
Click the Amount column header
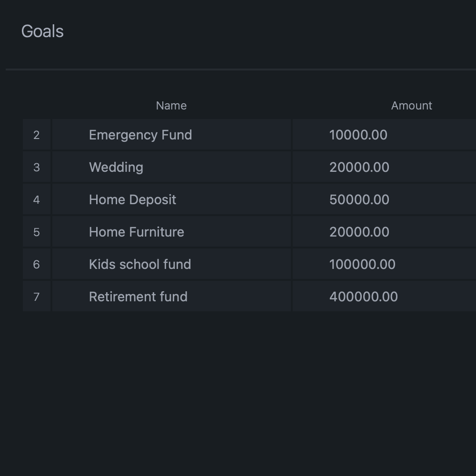[x=411, y=106]
